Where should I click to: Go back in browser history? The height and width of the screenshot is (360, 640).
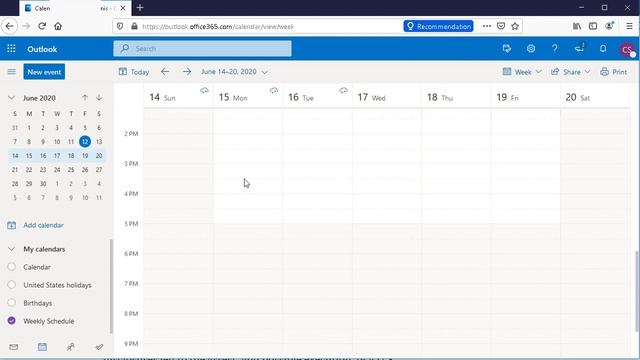click(x=9, y=26)
